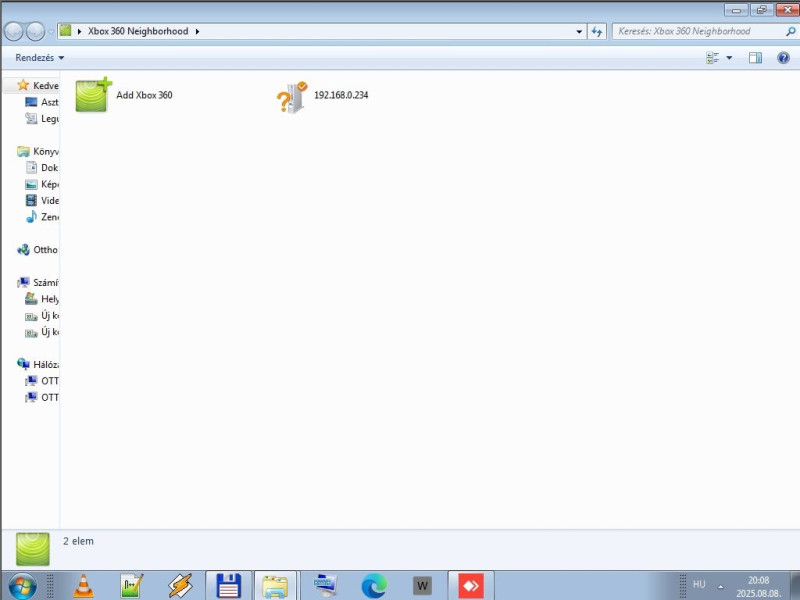This screenshot has height=600, width=800.
Task: Select the Hálózat network node
Action: [x=37, y=364]
